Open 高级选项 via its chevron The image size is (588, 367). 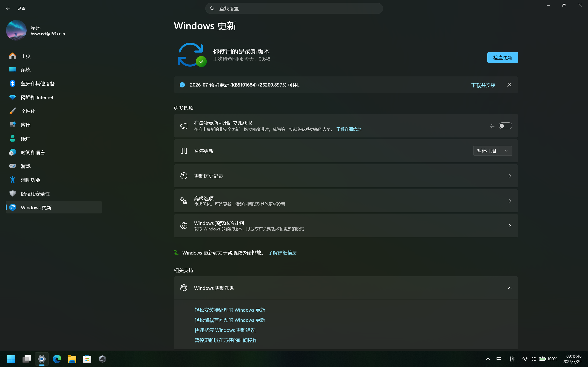click(x=509, y=201)
